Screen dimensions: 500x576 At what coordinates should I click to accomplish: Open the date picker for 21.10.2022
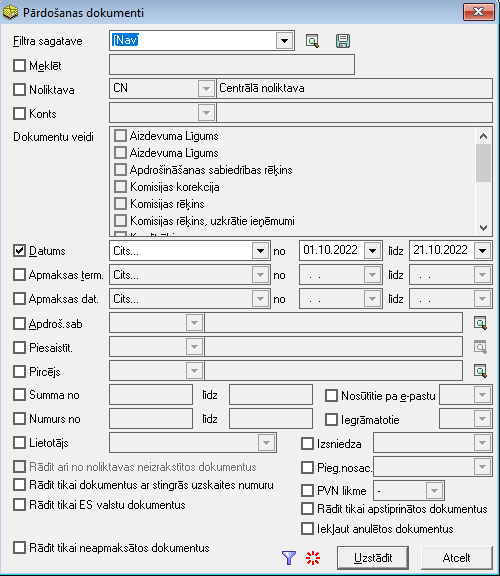click(482, 251)
